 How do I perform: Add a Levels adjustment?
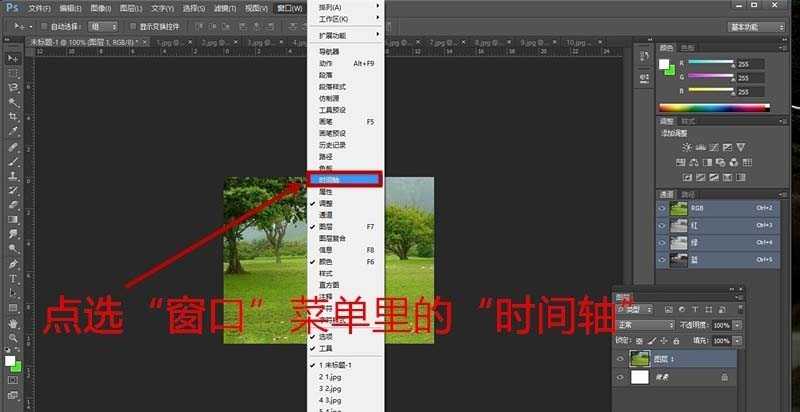click(x=701, y=147)
